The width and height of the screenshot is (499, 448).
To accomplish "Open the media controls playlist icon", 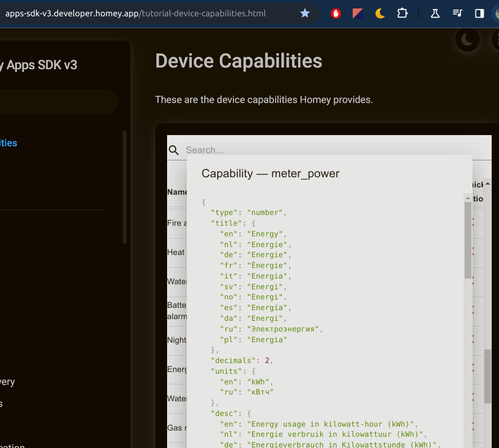I will (x=458, y=14).
